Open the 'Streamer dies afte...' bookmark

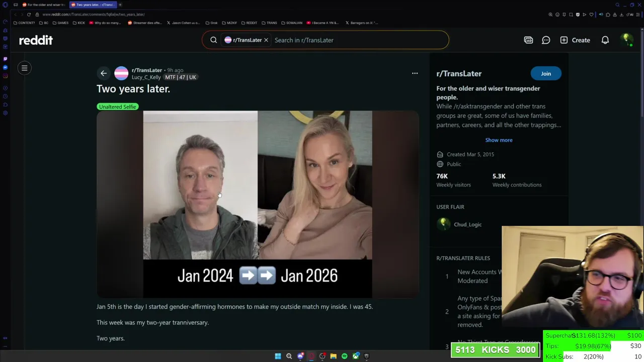[x=144, y=23]
